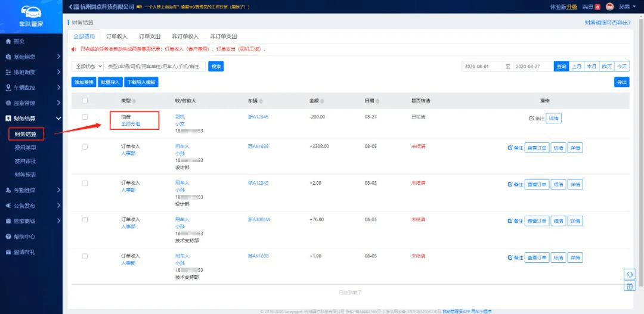The height and width of the screenshot is (314, 644).
Task: Expand the 基础信息 sidebar menu
Action: (31, 57)
